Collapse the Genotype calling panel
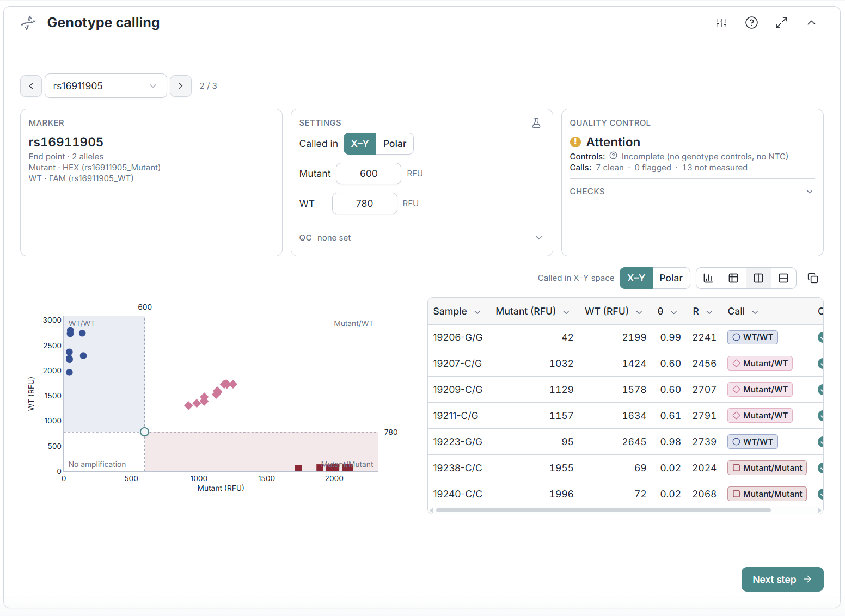The width and height of the screenshot is (845, 616). [811, 23]
